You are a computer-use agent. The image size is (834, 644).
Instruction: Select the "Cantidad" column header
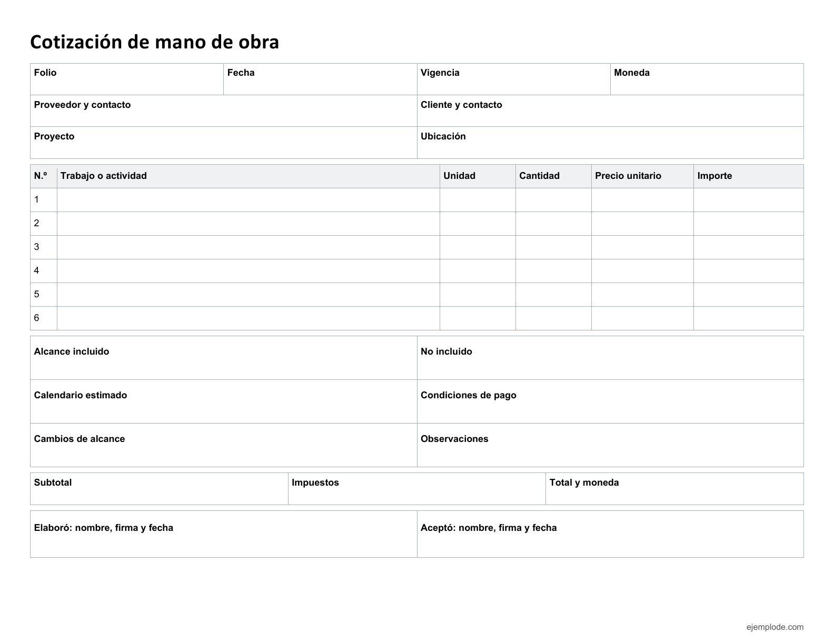(539, 176)
